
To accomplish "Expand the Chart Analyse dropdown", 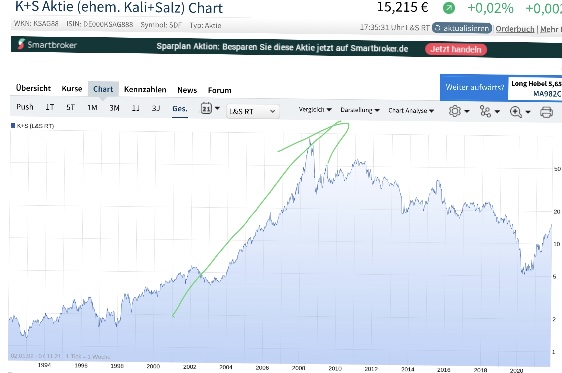I will (x=411, y=111).
